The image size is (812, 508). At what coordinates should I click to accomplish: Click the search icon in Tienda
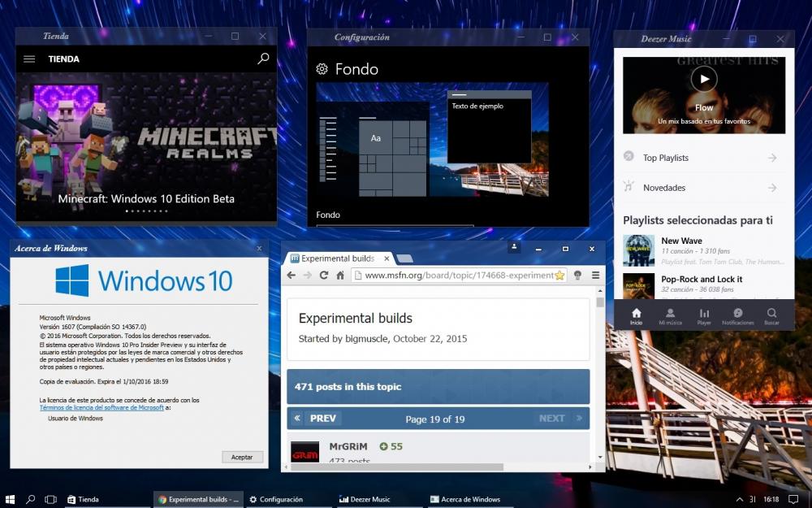pyautogui.click(x=263, y=59)
